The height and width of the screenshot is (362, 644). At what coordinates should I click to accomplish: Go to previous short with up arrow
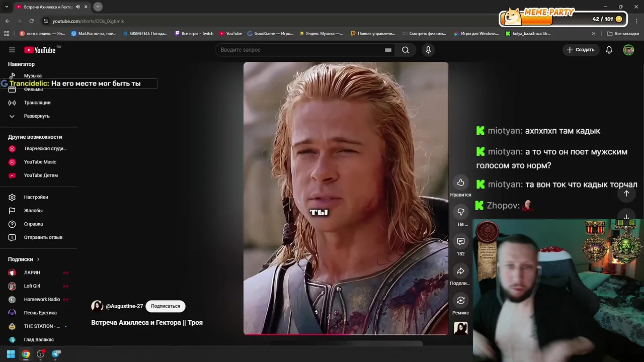[x=626, y=194]
